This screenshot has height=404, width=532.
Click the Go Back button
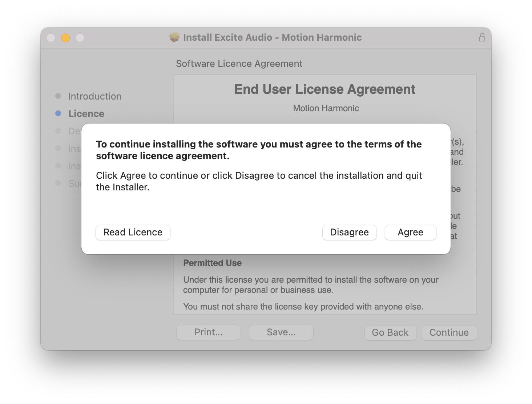pos(390,332)
